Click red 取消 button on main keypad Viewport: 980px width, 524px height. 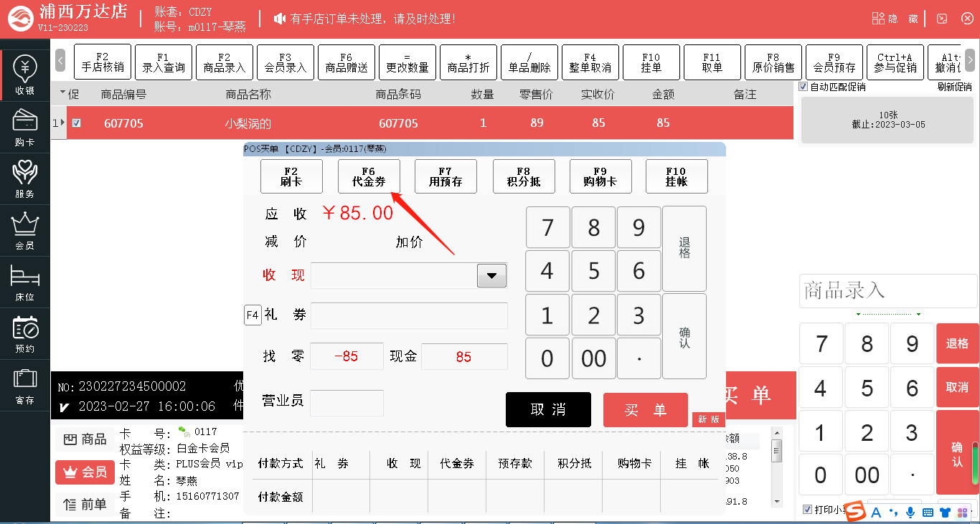click(957, 387)
